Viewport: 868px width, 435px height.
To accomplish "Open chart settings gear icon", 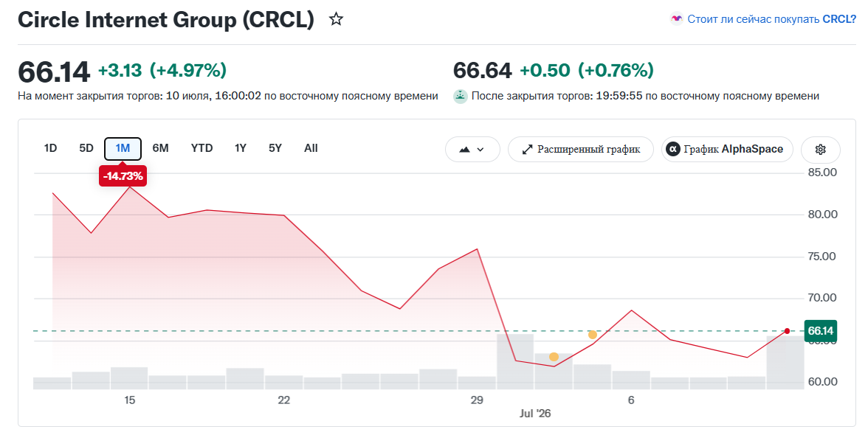I will point(821,149).
